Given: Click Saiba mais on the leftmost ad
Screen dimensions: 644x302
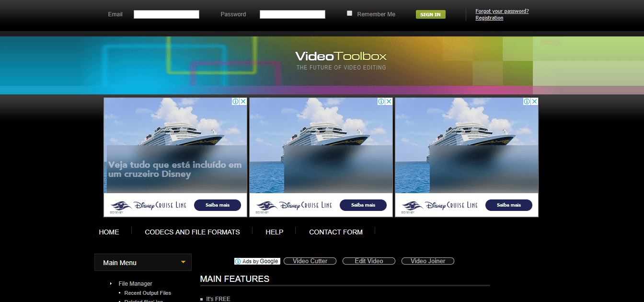Looking at the screenshot, I should click(218, 205).
